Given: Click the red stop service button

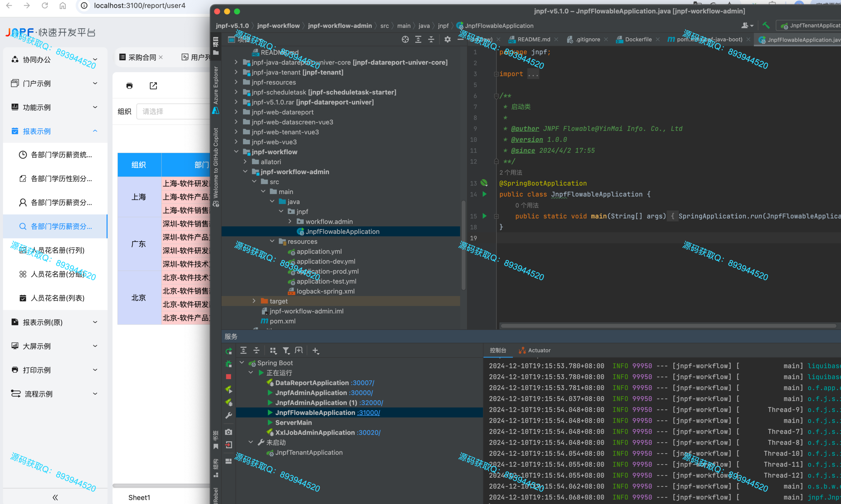Looking at the screenshot, I should [x=228, y=377].
